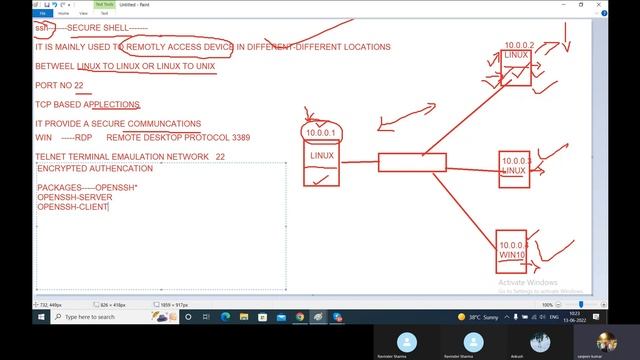Click the ENG language indicator
The width and height of the screenshot is (640, 360).
click(554, 317)
